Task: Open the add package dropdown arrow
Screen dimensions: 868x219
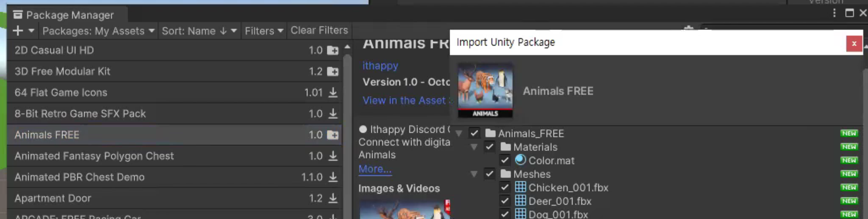Action: [x=31, y=31]
